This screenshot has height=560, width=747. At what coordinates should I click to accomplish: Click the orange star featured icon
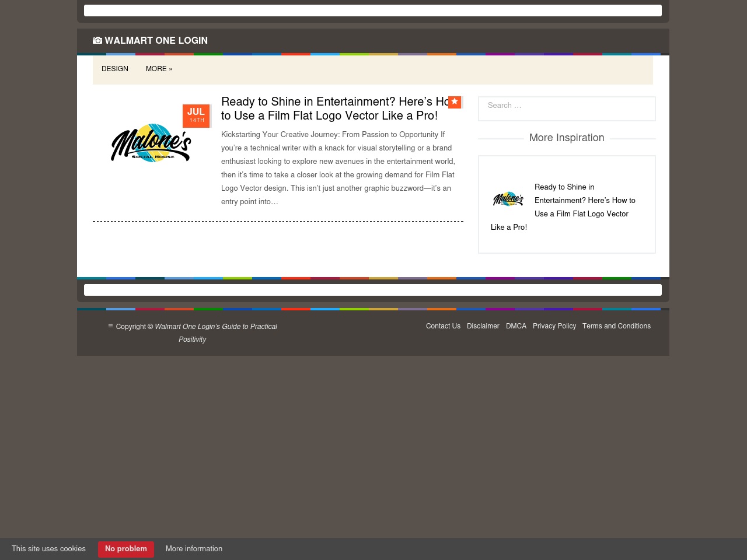(x=455, y=102)
